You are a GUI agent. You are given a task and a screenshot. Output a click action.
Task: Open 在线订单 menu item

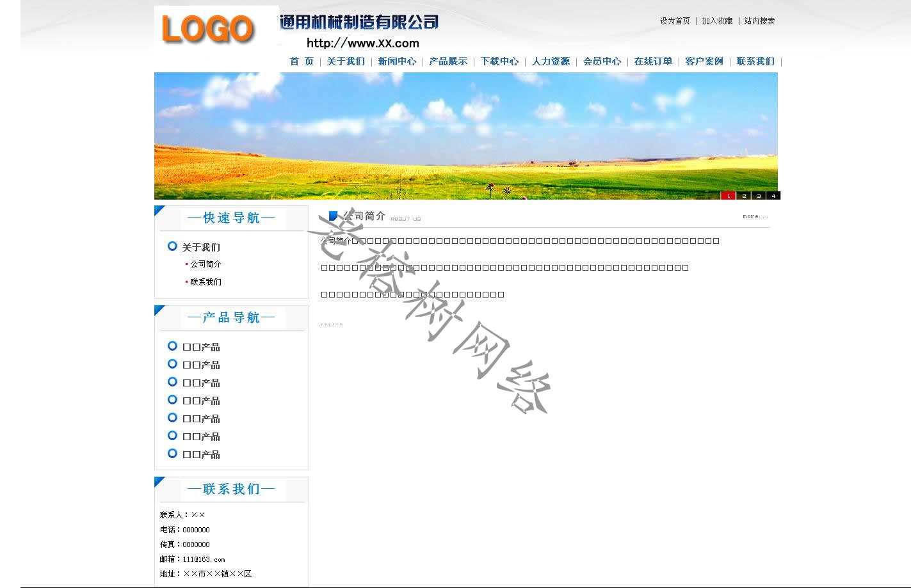(x=653, y=61)
